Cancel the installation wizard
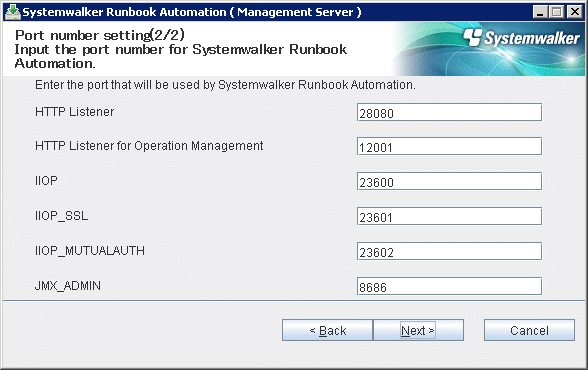Viewport: 588px width, 370px height. click(529, 330)
